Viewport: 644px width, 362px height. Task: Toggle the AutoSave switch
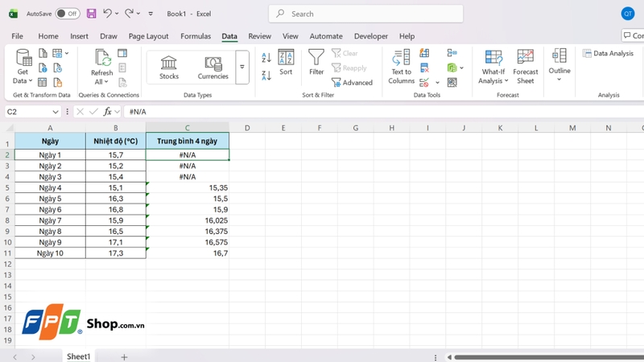click(x=68, y=14)
